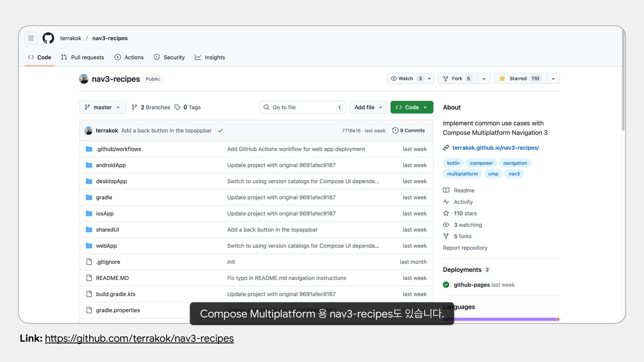This screenshot has height=362, width=644.
Task: Click the GitHub octocat logo
Action: [48, 38]
